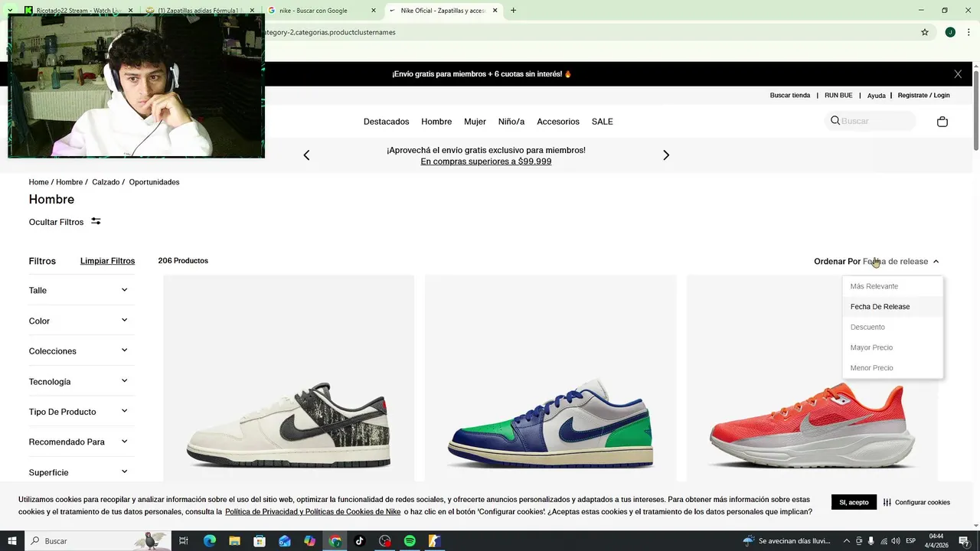This screenshot has height=551, width=980.
Task: Close the 'nike - Buscar con Google' tab
Action: tap(374, 11)
